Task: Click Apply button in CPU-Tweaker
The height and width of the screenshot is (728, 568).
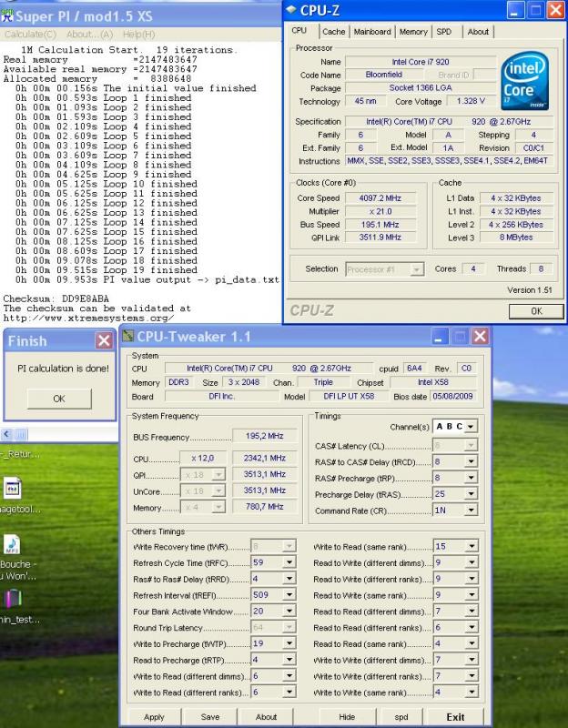Action: click(154, 717)
